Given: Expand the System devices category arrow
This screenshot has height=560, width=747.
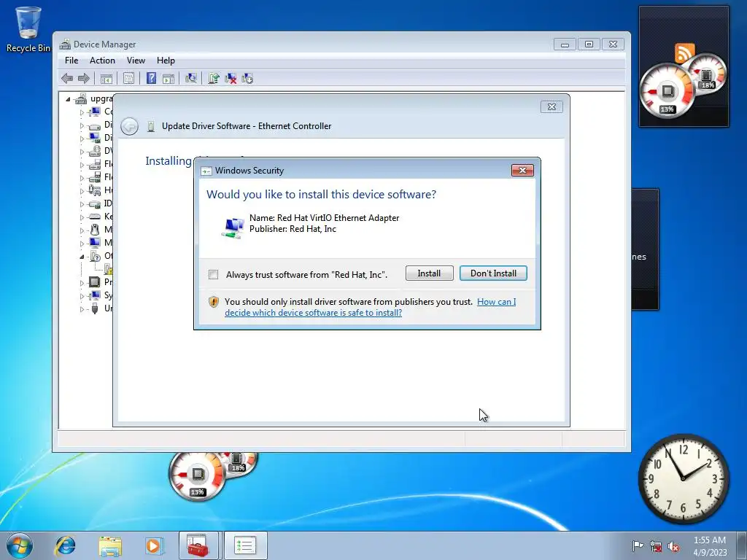Looking at the screenshot, I should (x=82, y=296).
